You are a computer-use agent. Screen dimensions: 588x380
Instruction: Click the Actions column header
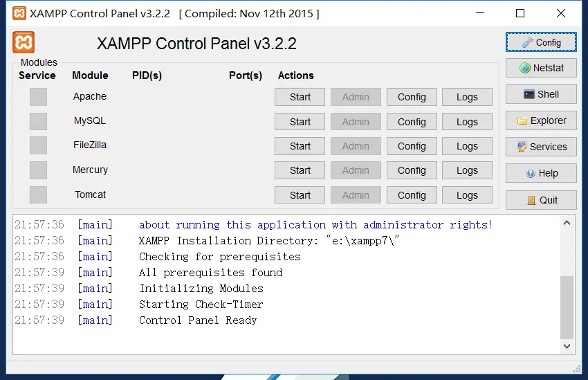(295, 75)
